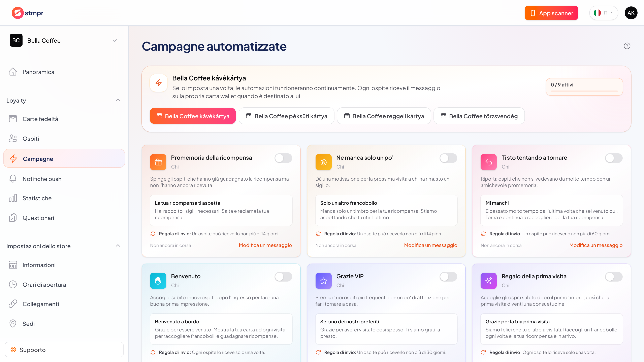This screenshot has height=362, width=644.
Task: Switch to Bella Coffee törzsvendég tab
Action: 479,116
